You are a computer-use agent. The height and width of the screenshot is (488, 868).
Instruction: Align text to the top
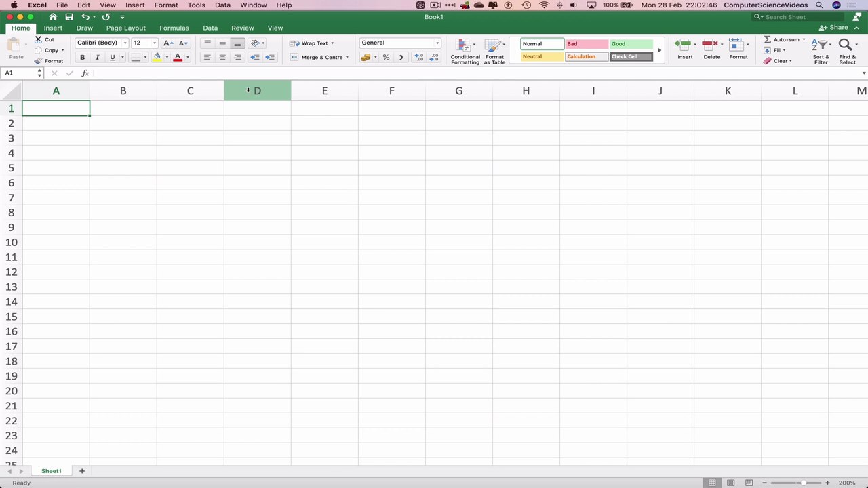(x=208, y=43)
